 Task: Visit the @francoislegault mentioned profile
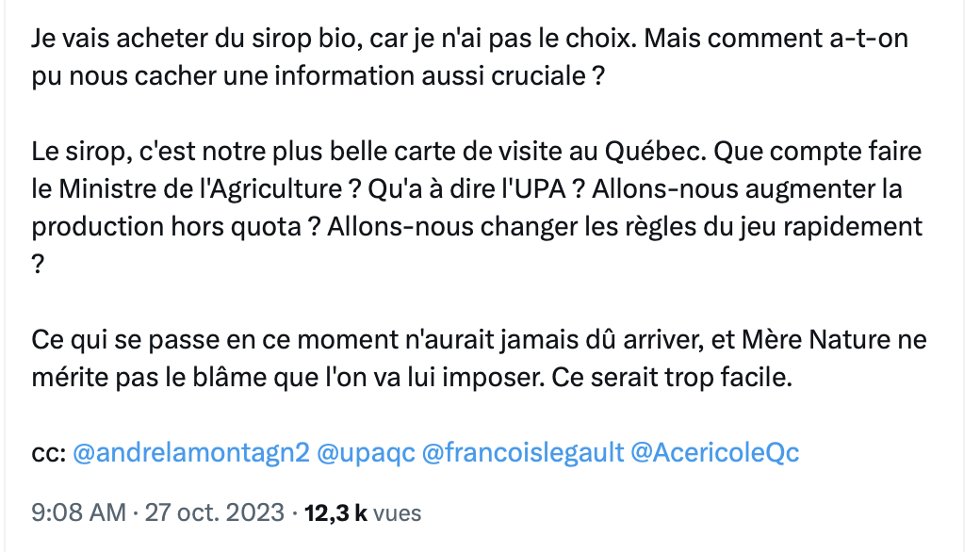coord(522,453)
